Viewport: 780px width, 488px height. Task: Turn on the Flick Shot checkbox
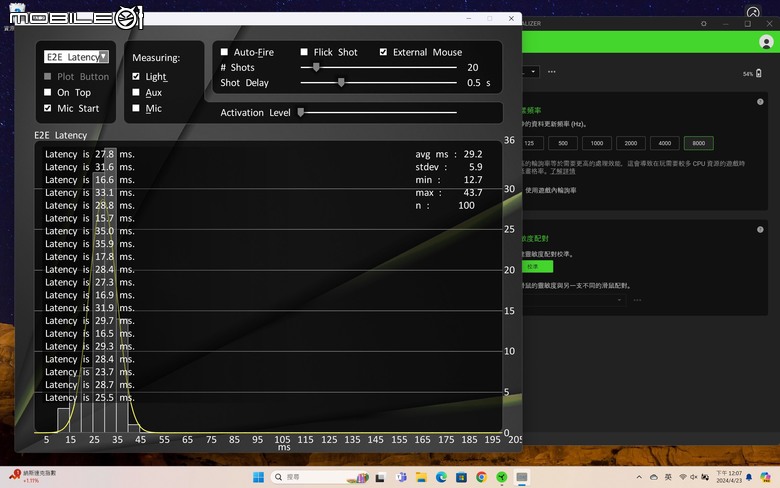[304, 52]
